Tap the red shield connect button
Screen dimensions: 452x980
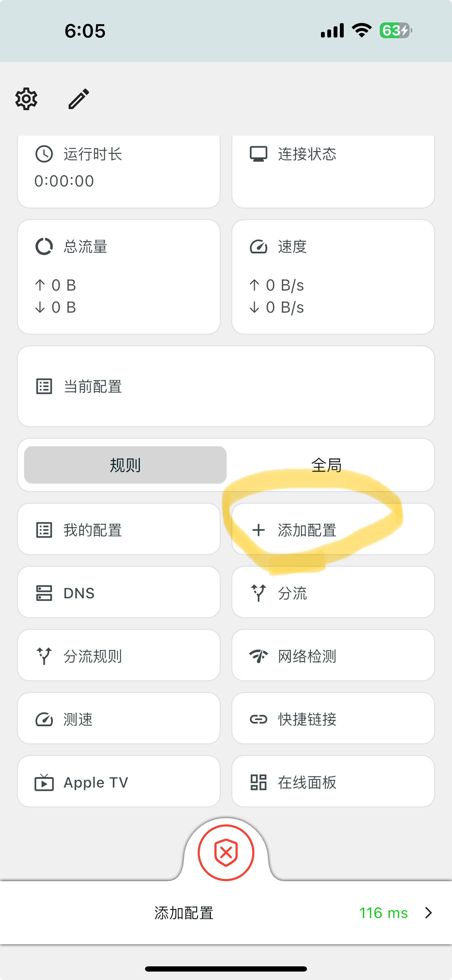226,852
